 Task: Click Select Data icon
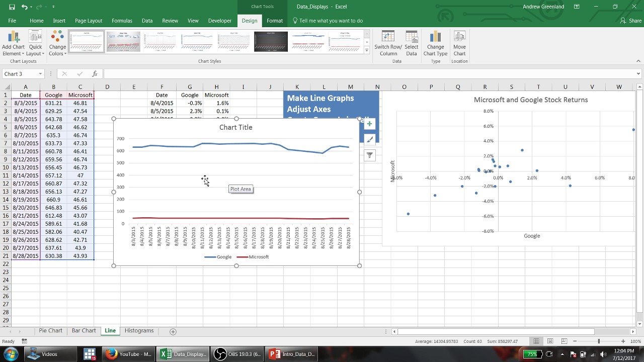point(412,43)
